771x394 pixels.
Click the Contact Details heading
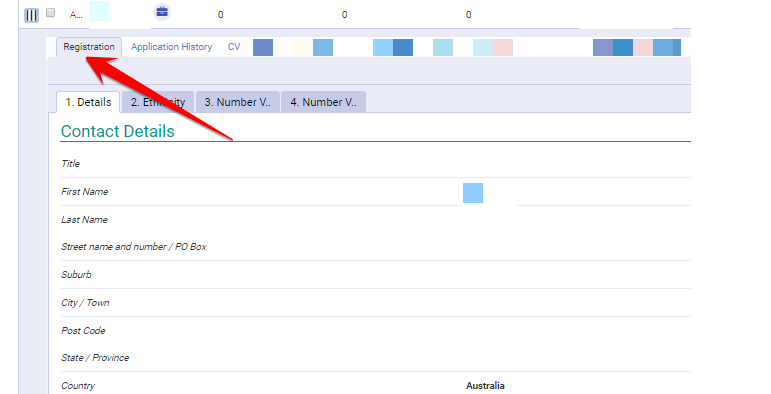coord(118,131)
